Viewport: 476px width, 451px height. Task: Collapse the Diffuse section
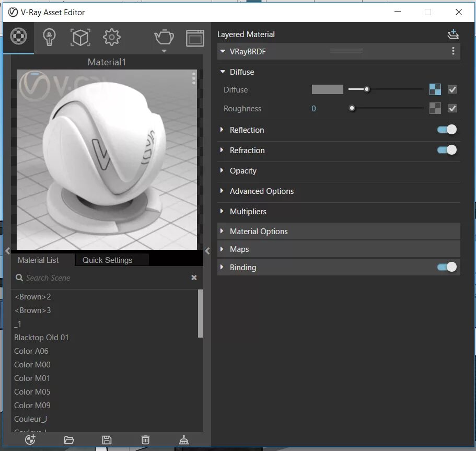(x=222, y=72)
